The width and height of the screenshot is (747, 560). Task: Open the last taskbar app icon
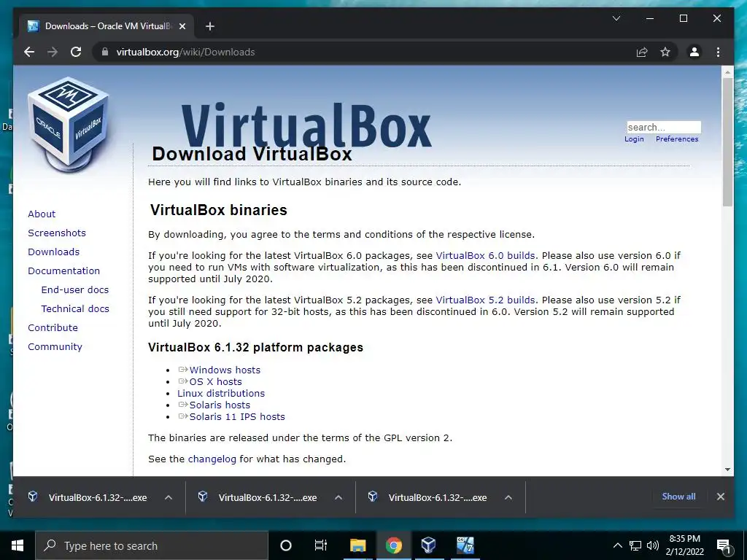coord(465,545)
